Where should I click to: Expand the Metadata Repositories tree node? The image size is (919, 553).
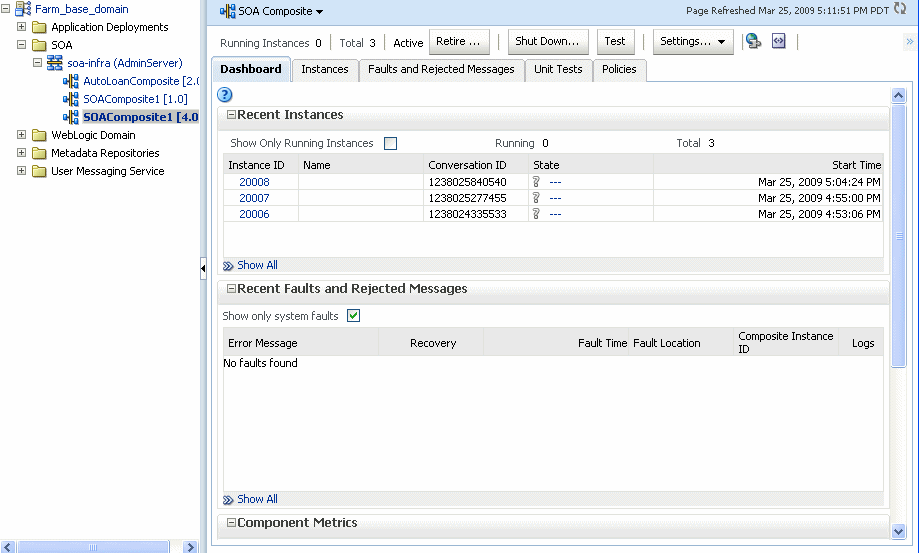[22, 153]
